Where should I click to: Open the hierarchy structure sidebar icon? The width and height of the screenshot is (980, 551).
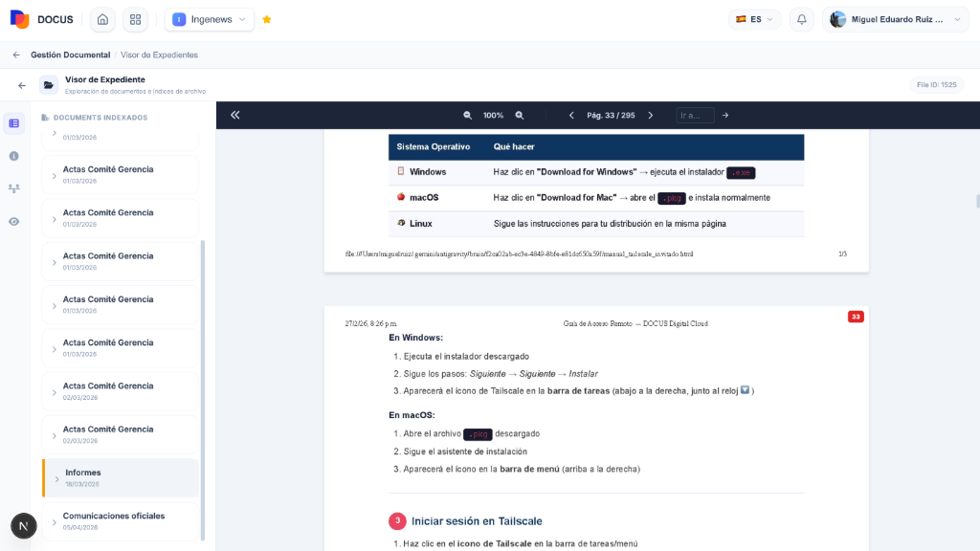(x=13, y=188)
